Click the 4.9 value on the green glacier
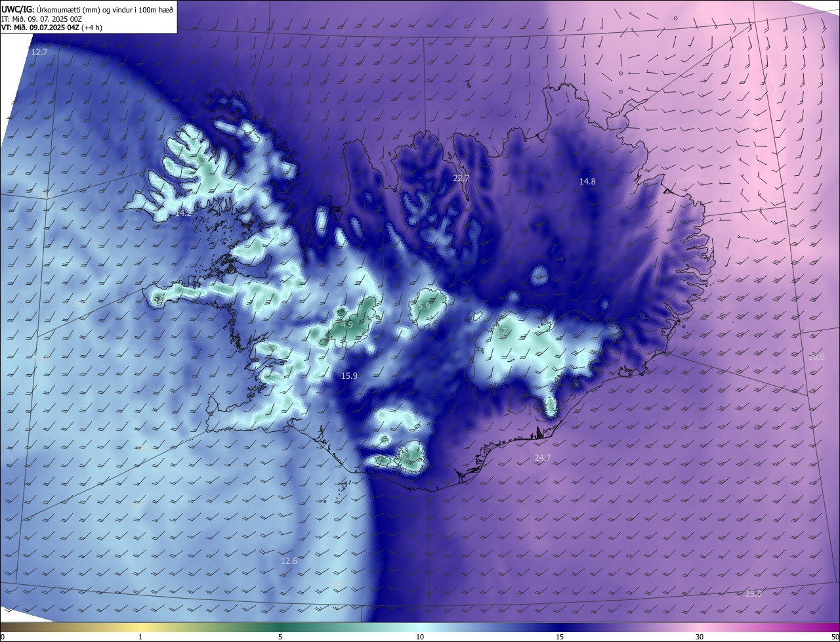The width and height of the screenshot is (840, 642). (347, 324)
